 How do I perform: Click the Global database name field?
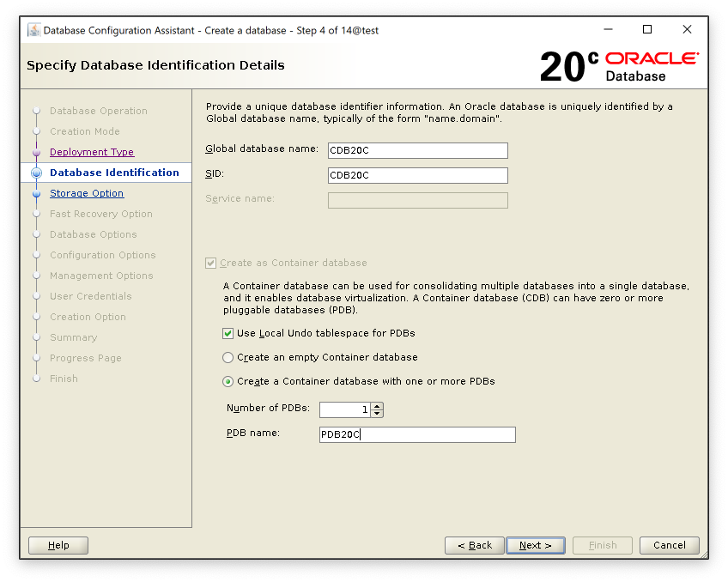pyautogui.click(x=418, y=150)
